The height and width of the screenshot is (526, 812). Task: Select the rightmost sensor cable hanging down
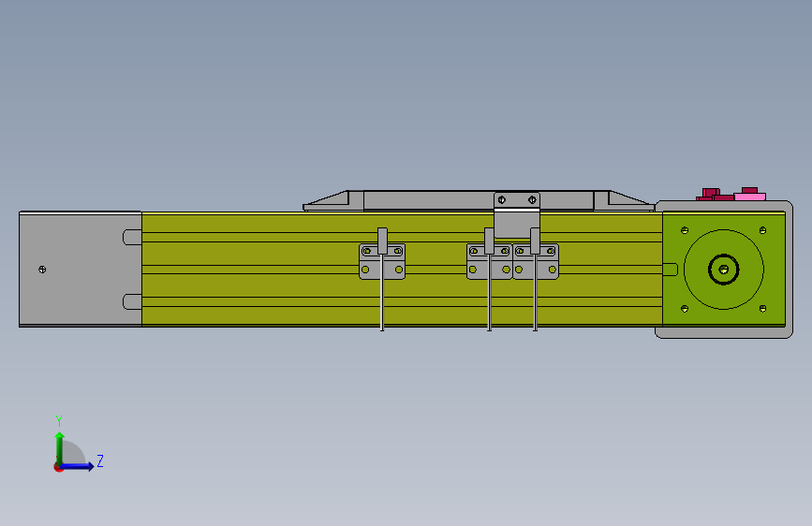click(x=536, y=293)
